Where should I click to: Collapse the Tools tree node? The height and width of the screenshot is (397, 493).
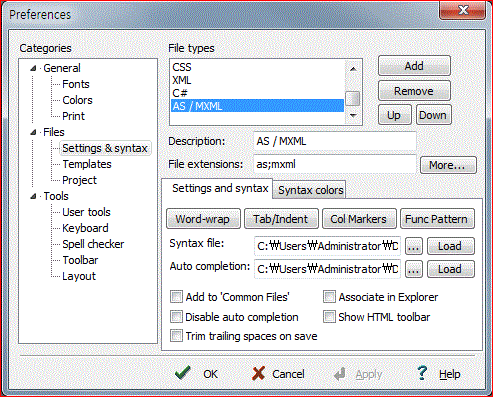[x=33, y=196]
